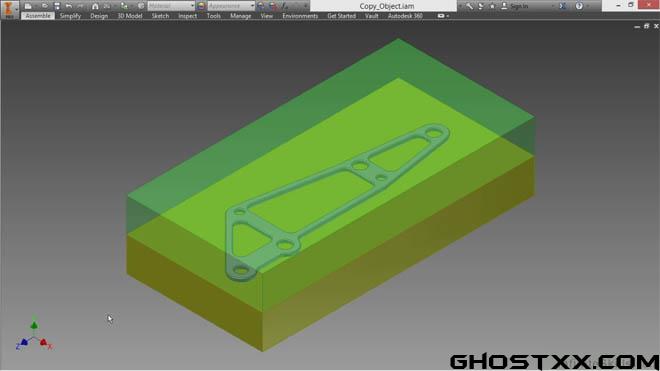Click the Open file icon

[x=44, y=6]
